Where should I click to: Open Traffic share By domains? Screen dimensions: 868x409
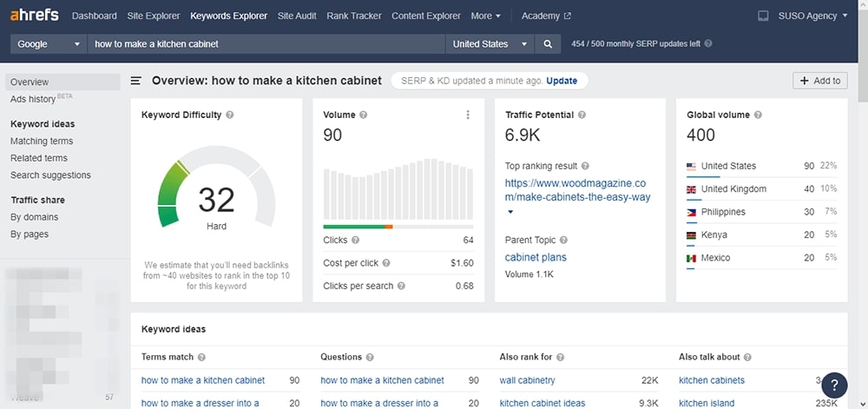click(35, 217)
